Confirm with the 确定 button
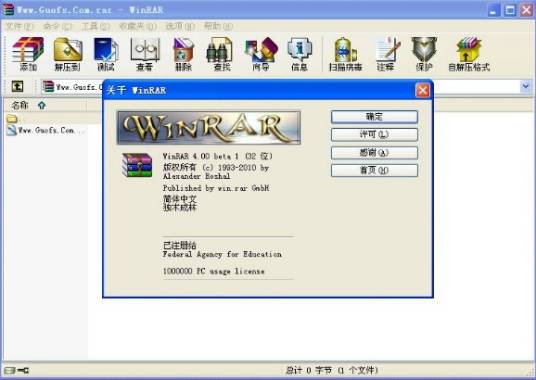 coord(374,117)
